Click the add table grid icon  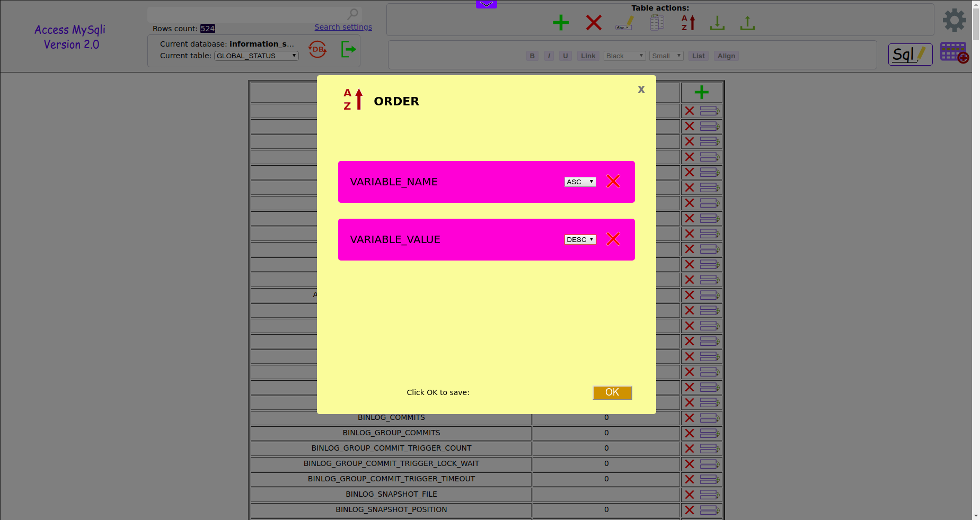coord(955,52)
